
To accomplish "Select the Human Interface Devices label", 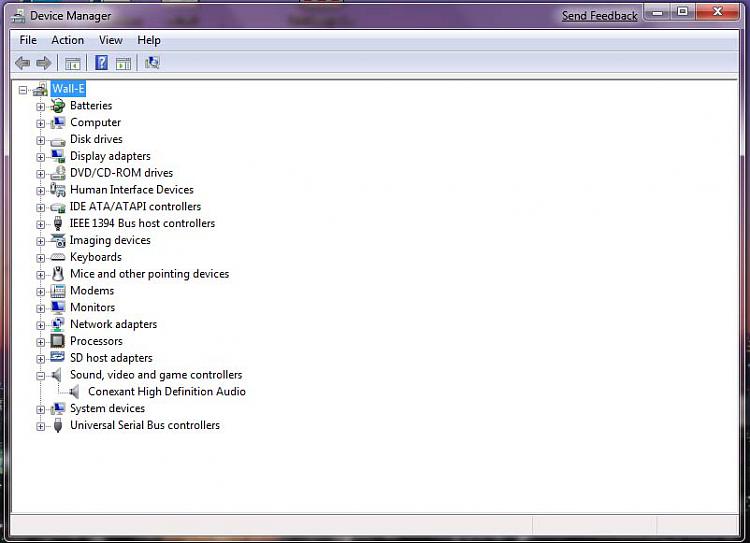I will click(132, 189).
